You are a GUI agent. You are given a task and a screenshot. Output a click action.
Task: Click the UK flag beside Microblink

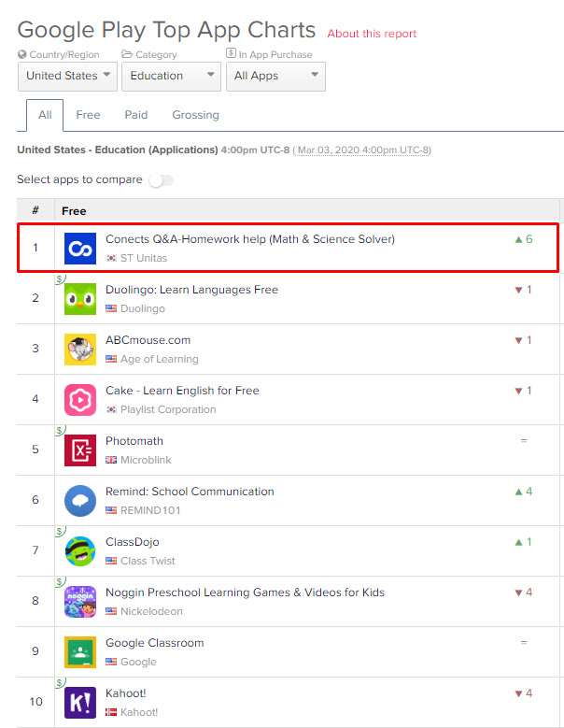tap(111, 460)
